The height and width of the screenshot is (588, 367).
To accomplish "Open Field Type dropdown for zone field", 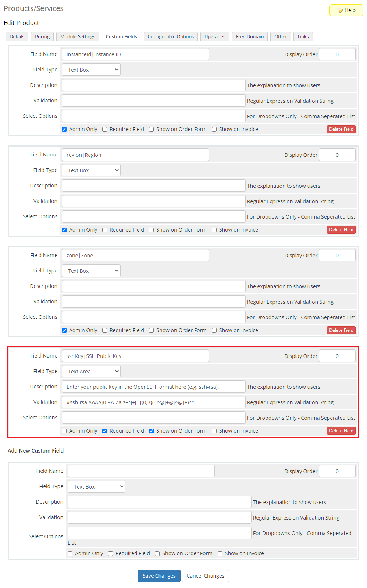I will pyautogui.click(x=91, y=271).
